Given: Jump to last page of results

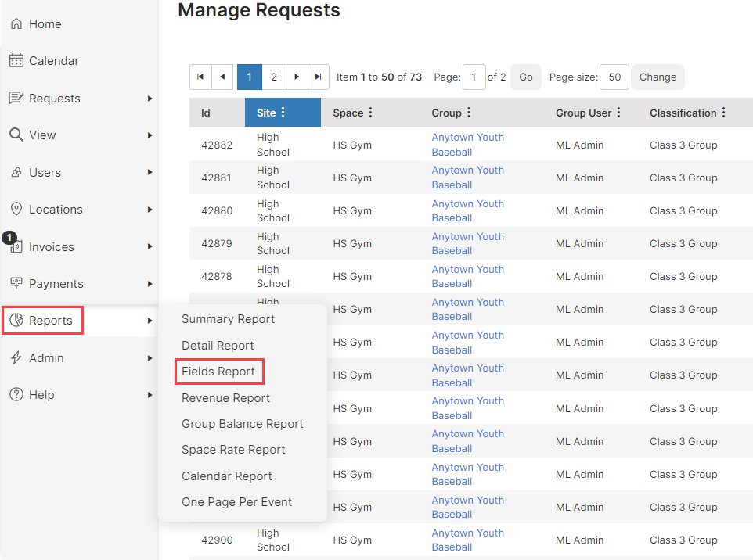Looking at the screenshot, I should [x=318, y=77].
